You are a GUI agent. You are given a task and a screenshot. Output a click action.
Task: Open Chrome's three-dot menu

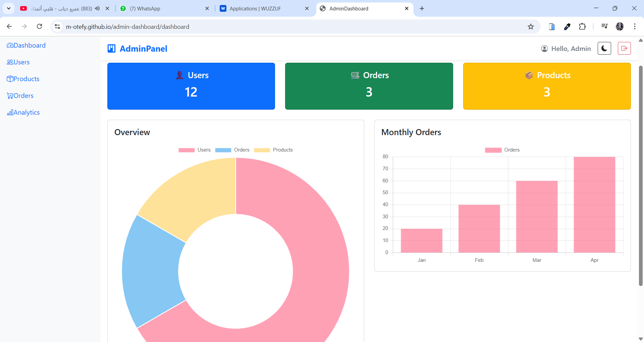coord(635,26)
